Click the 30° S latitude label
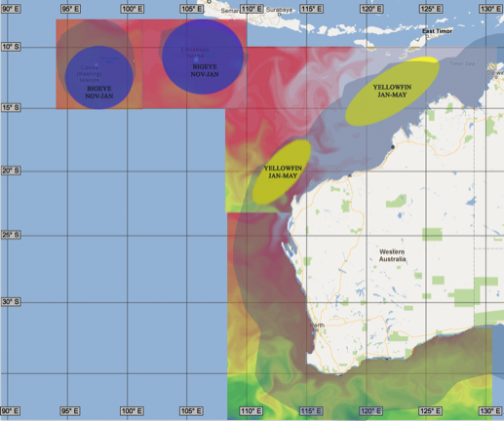 tap(11, 302)
